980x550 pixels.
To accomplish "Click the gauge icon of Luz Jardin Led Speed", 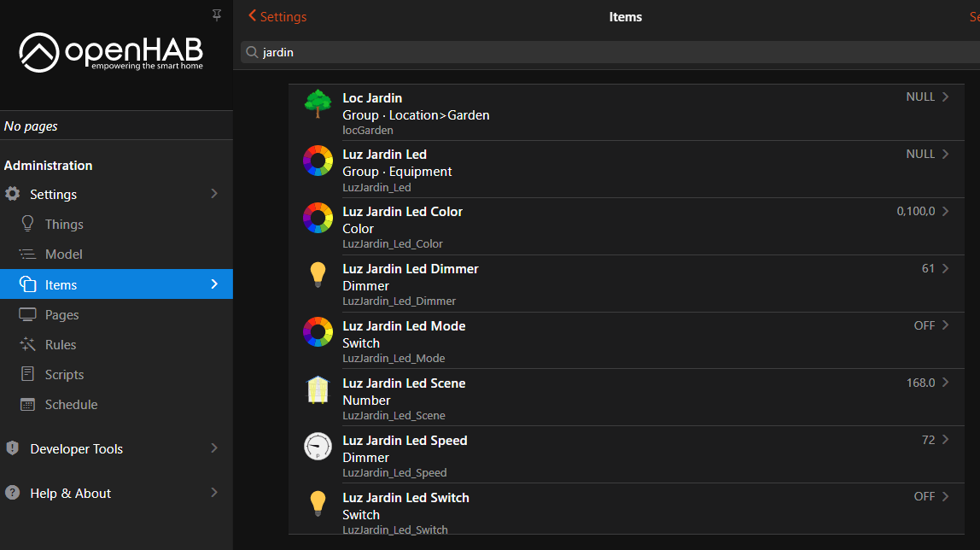I will (318, 447).
